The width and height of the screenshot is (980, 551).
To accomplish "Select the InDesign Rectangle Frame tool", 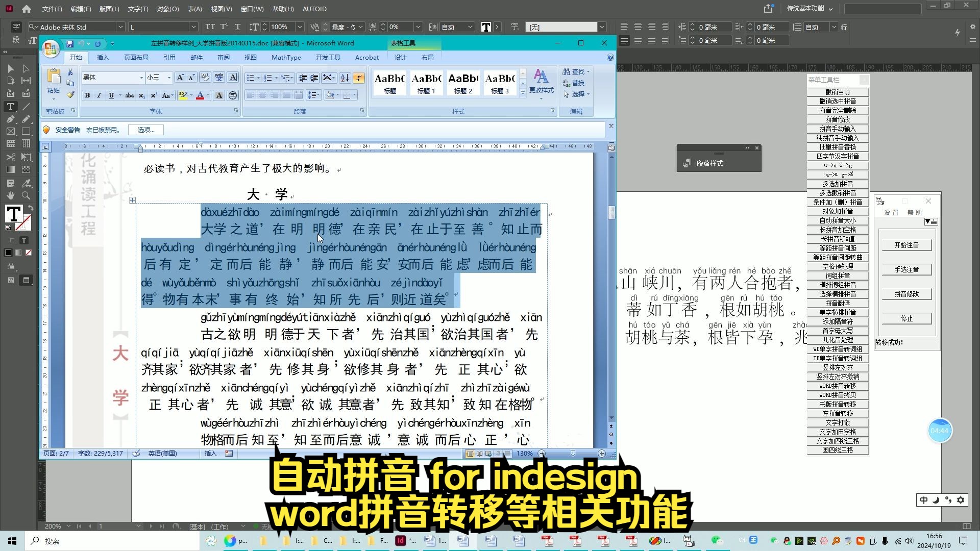I will (10, 132).
